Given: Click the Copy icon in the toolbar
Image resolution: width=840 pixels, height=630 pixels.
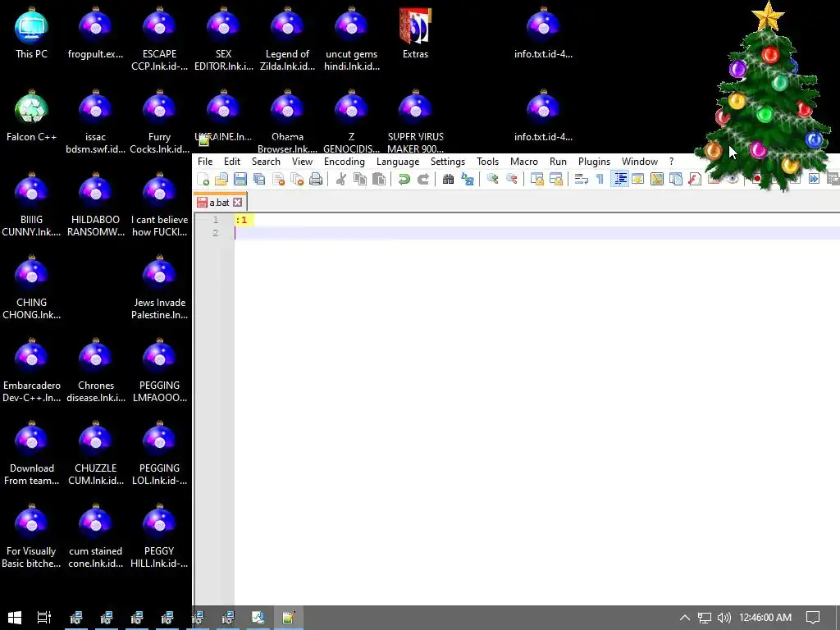Looking at the screenshot, I should coord(360,179).
